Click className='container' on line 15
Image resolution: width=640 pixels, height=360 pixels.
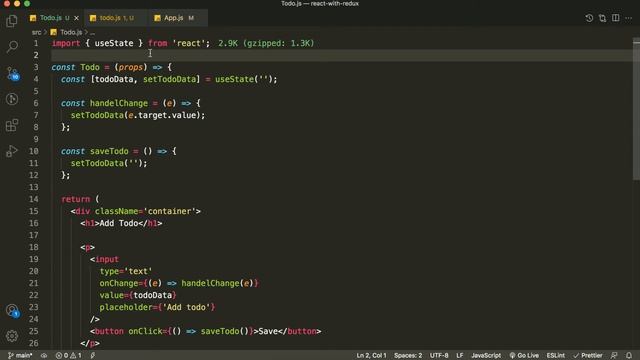145,211
